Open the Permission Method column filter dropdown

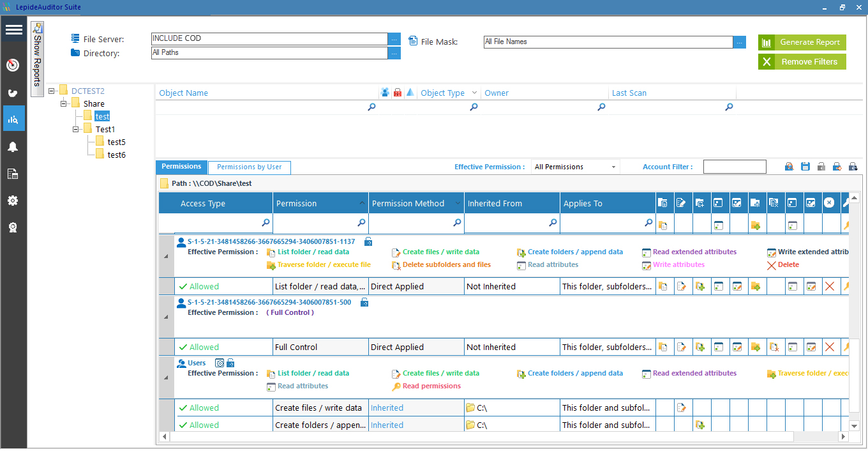click(458, 203)
